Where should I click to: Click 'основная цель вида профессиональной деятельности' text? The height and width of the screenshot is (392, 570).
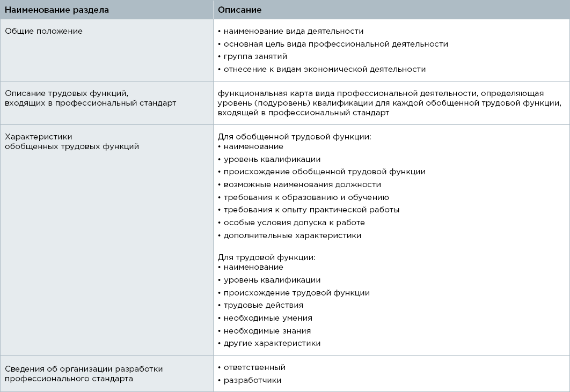tap(333, 44)
